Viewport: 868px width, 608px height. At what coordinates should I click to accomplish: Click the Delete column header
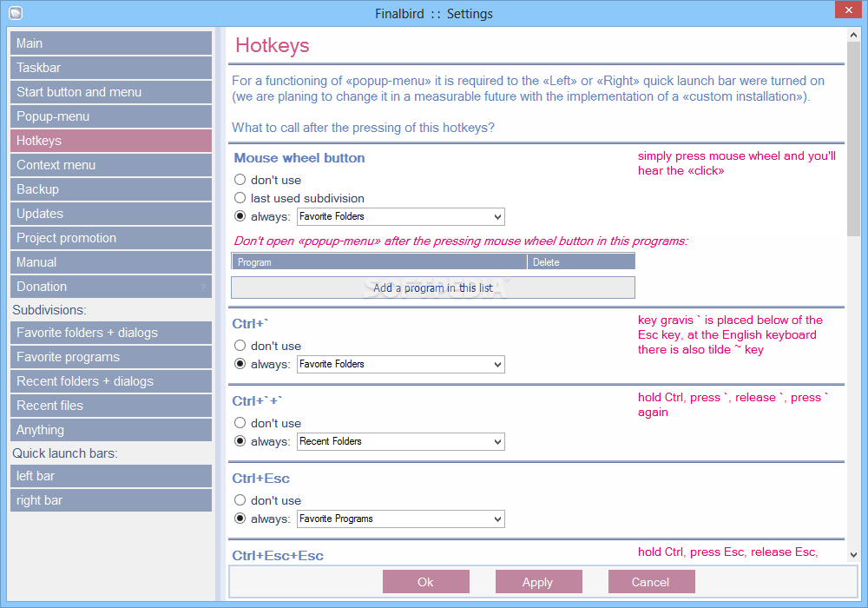pyautogui.click(x=582, y=262)
